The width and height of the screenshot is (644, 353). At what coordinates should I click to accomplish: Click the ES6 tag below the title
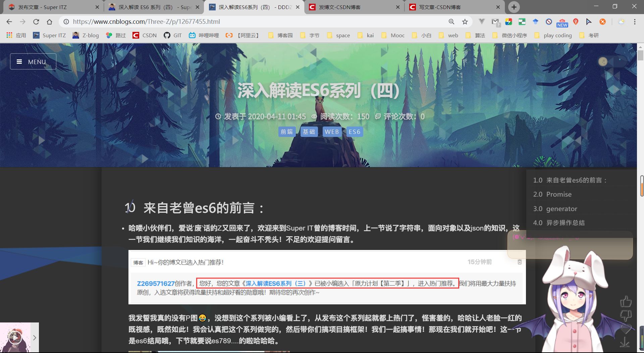pyautogui.click(x=355, y=132)
